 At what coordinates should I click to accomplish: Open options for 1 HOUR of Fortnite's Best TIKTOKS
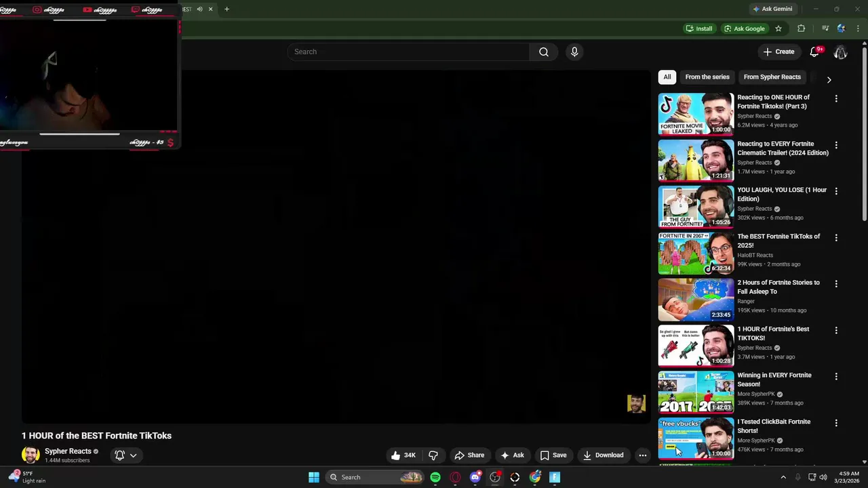point(836,330)
